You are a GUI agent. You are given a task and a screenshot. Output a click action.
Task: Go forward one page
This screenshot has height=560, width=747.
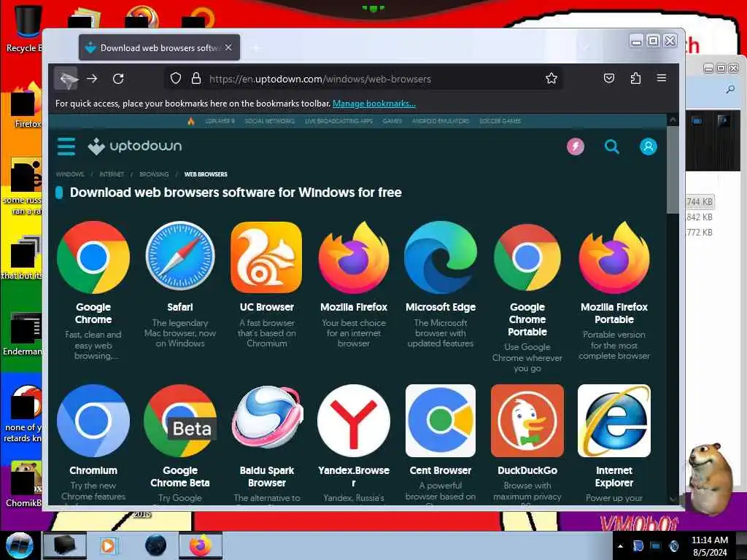(x=92, y=79)
